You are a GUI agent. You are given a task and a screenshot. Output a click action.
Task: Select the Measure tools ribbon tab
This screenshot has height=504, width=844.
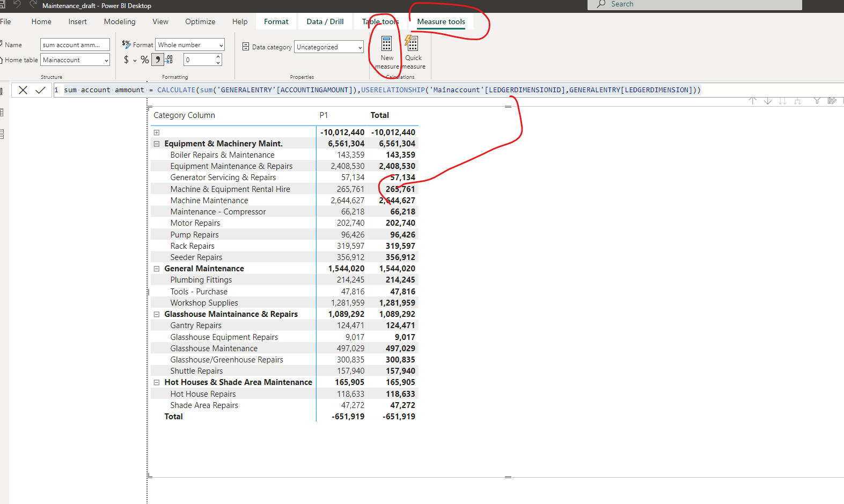click(441, 21)
